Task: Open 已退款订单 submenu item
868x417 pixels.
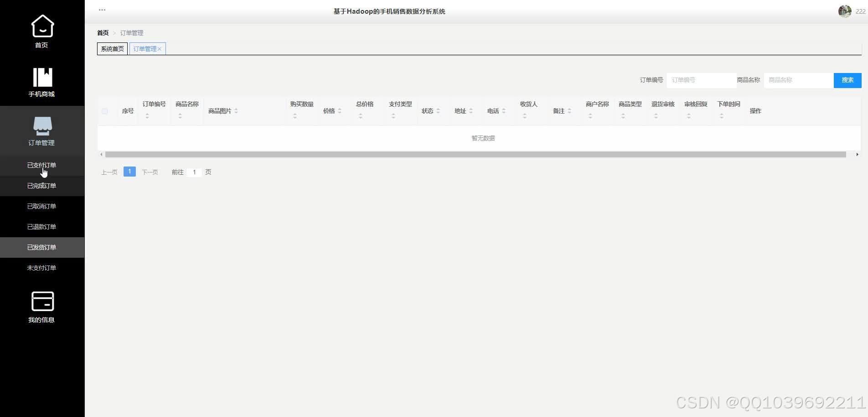Action: tap(42, 227)
